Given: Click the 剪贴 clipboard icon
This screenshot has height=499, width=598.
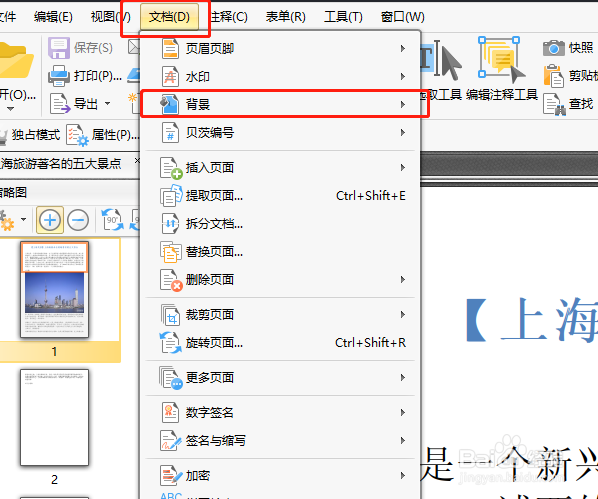Looking at the screenshot, I should coord(553,76).
